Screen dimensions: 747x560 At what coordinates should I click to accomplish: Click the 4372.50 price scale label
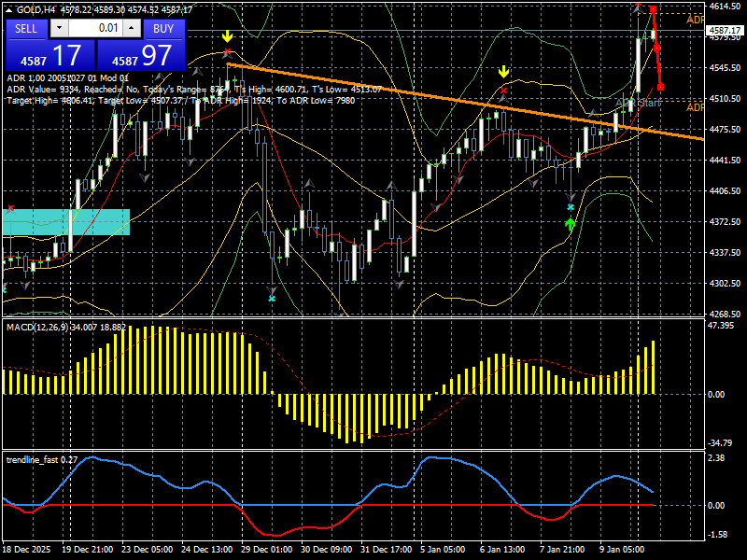725,222
